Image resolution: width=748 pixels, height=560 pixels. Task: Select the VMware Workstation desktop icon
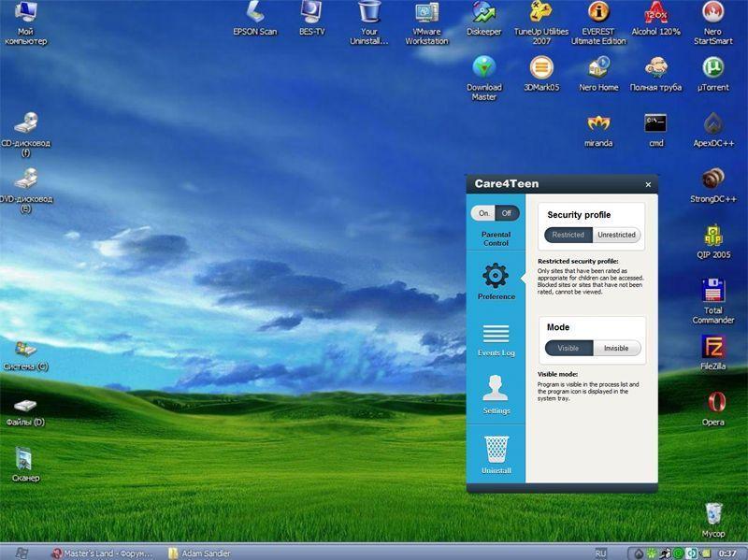coord(427,22)
